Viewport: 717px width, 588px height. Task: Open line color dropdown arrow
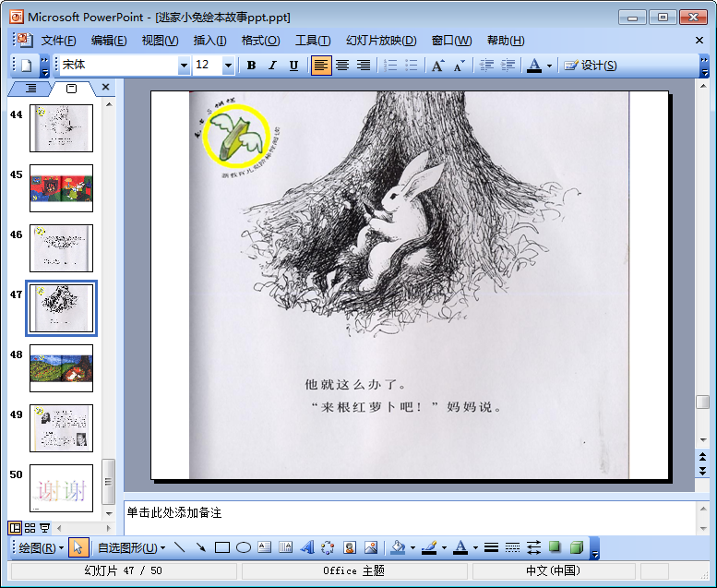click(444, 547)
